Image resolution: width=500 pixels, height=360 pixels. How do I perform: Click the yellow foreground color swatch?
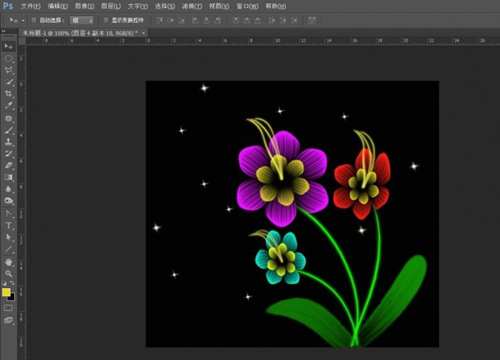pos(6,292)
